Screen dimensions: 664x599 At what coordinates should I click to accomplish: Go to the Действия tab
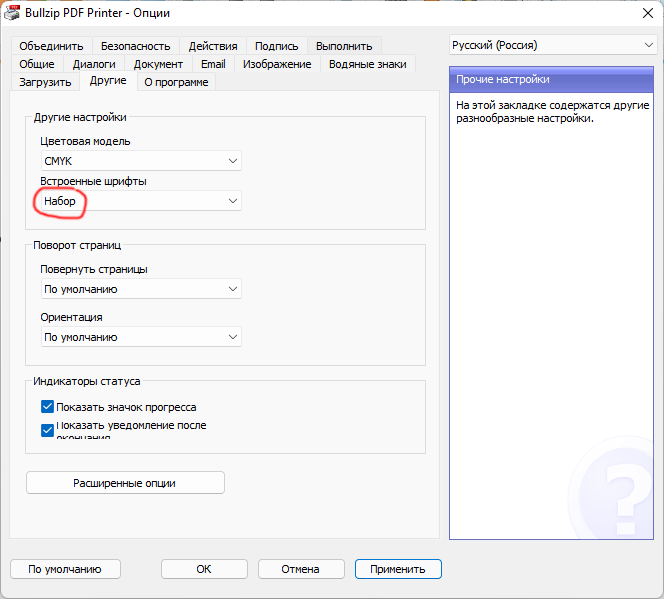point(213,46)
